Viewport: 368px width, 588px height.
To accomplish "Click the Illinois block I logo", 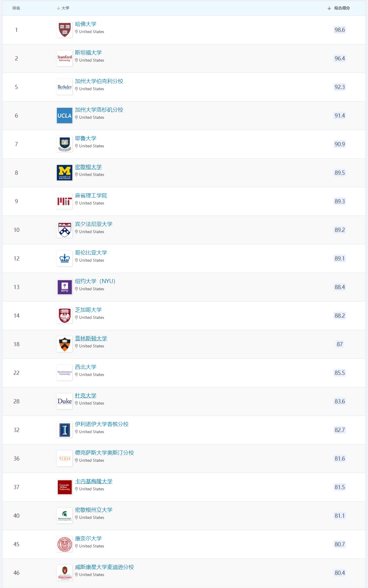I will (64, 430).
